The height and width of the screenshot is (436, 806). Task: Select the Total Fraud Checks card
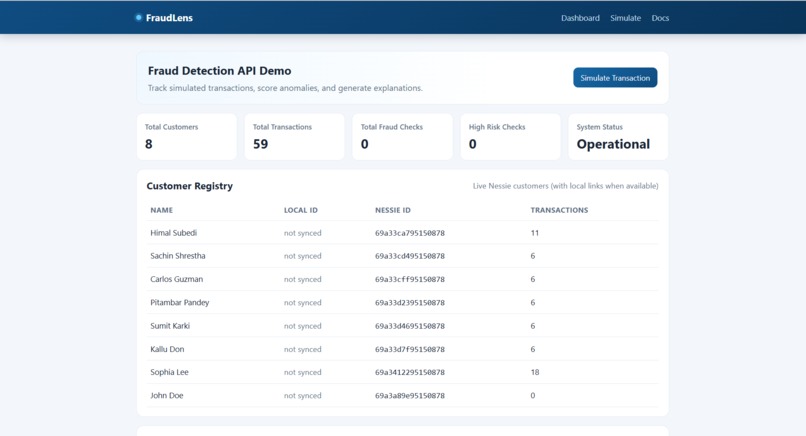[x=402, y=137]
